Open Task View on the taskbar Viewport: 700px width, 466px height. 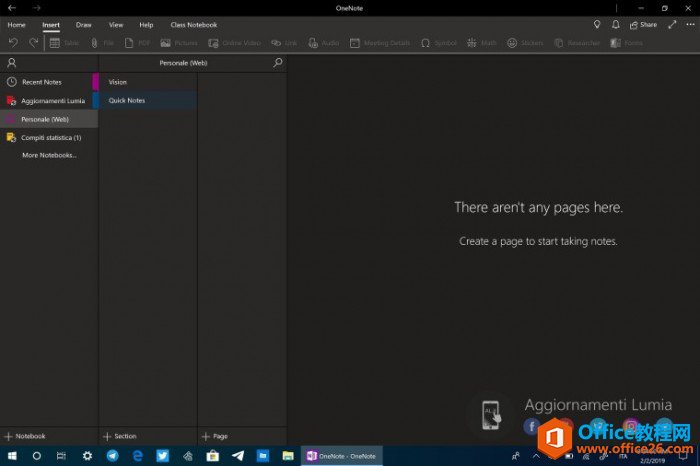[62, 456]
